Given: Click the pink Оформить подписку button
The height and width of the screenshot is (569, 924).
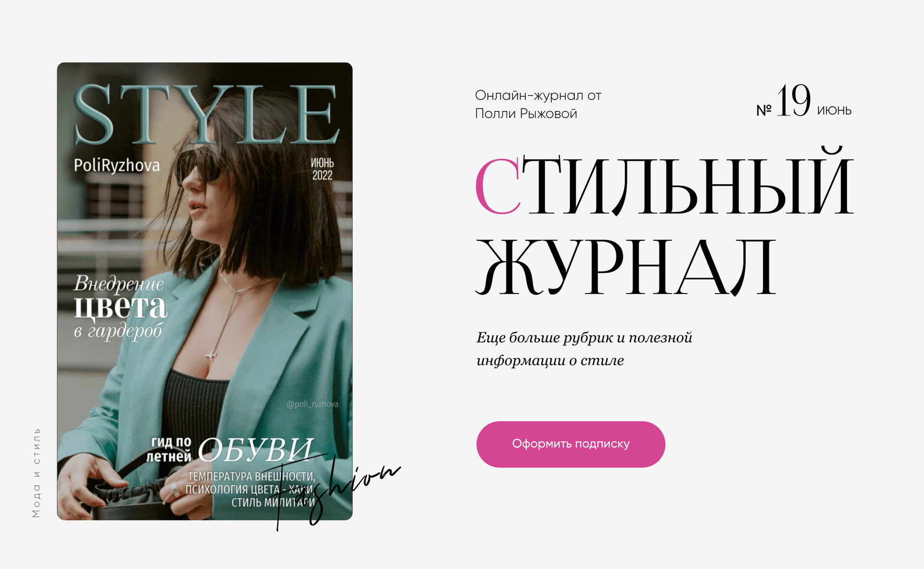Looking at the screenshot, I should [x=570, y=444].
